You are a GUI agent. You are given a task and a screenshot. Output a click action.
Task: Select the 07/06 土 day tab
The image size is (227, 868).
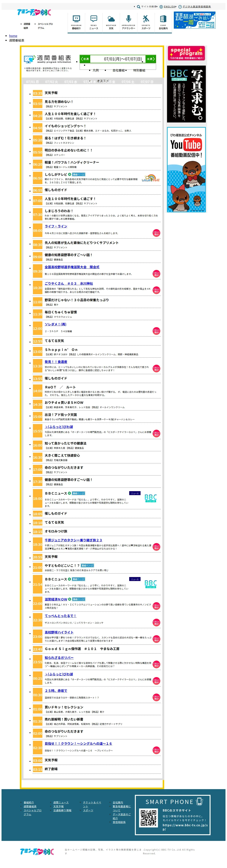128,82
